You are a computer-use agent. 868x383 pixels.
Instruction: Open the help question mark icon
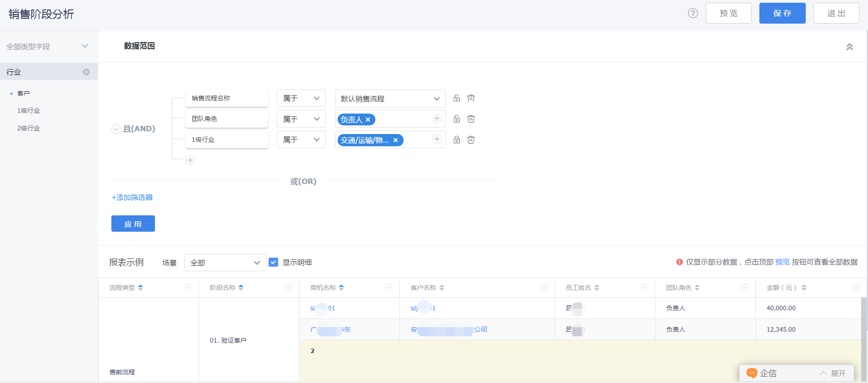[693, 13]
